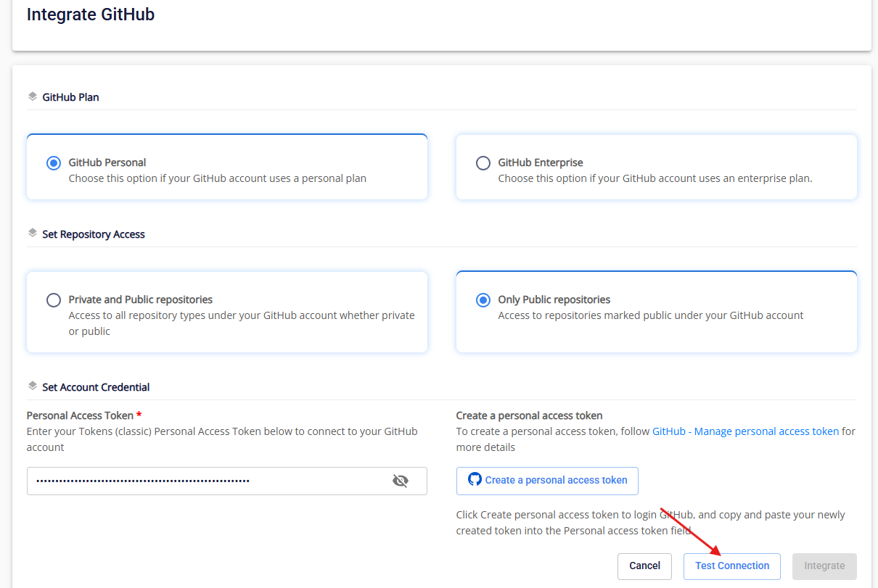Click the red required asterisk marker

(139, 415)
